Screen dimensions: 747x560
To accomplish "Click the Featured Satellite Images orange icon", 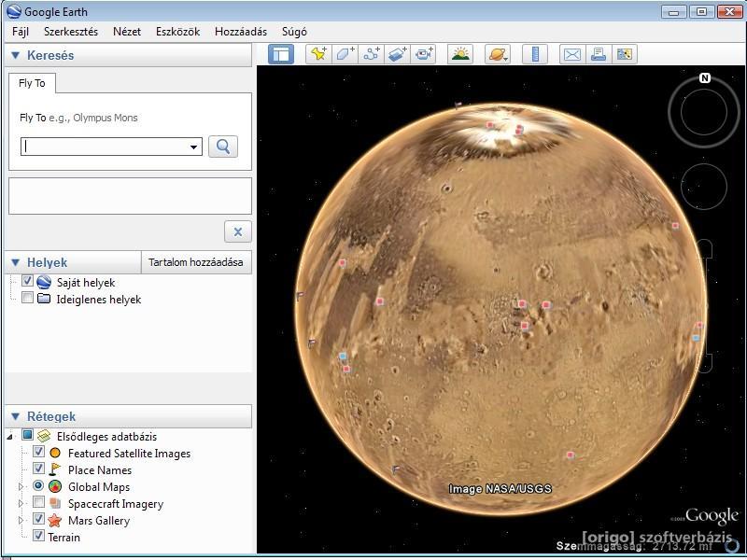I will (x=55, y=453).
